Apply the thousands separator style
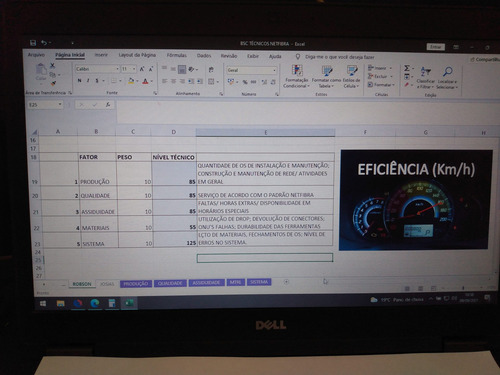This screenshot has height=375, width=500. point(254,82)
